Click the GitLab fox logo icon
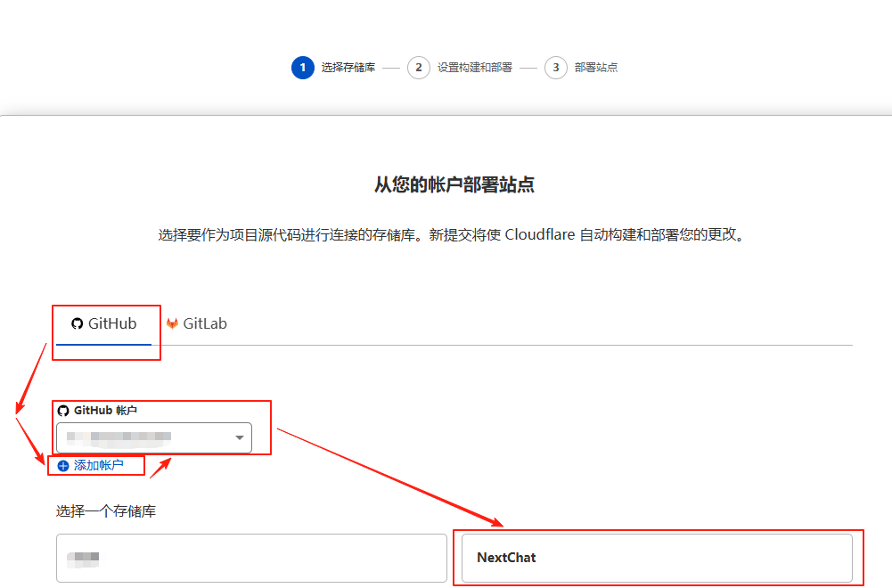 [172, 323]
